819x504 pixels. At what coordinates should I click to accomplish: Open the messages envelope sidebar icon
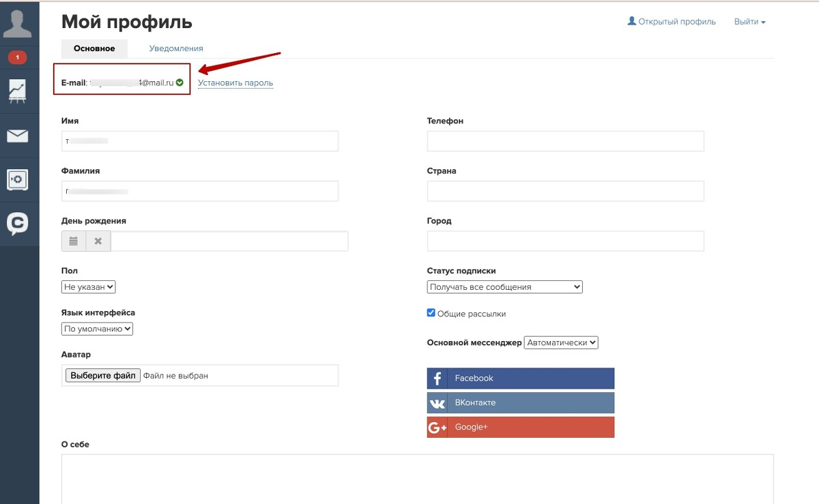[18, 136]
